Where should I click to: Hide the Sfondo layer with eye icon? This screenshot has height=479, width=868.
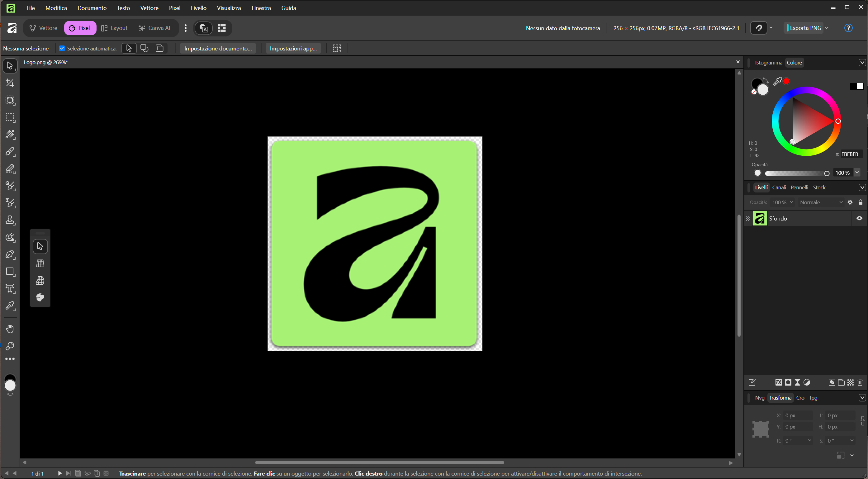coord(860,218)
